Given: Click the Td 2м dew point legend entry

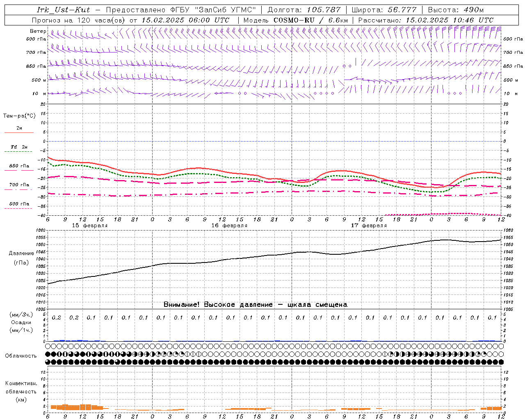Looking at the screenshot, I should pyautogui.click(x=19, y=147).
